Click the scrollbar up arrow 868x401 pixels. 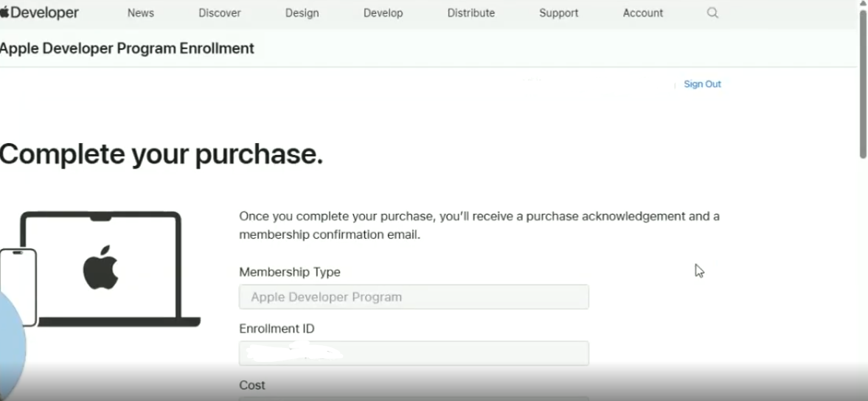point(863,4)
